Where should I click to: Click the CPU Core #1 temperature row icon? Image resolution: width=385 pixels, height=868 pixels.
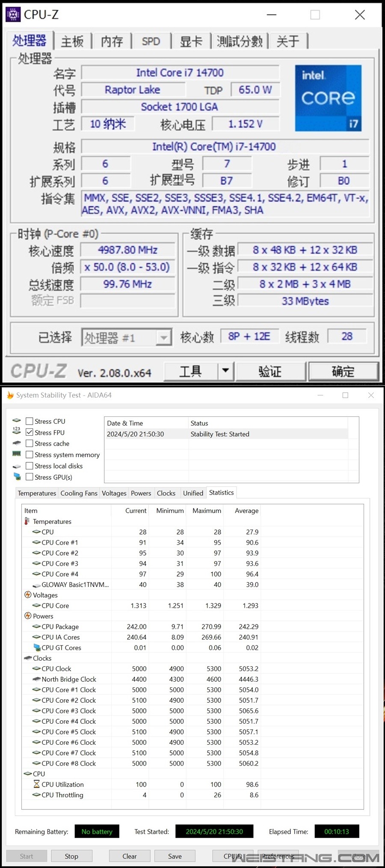(x=37, y=542)
